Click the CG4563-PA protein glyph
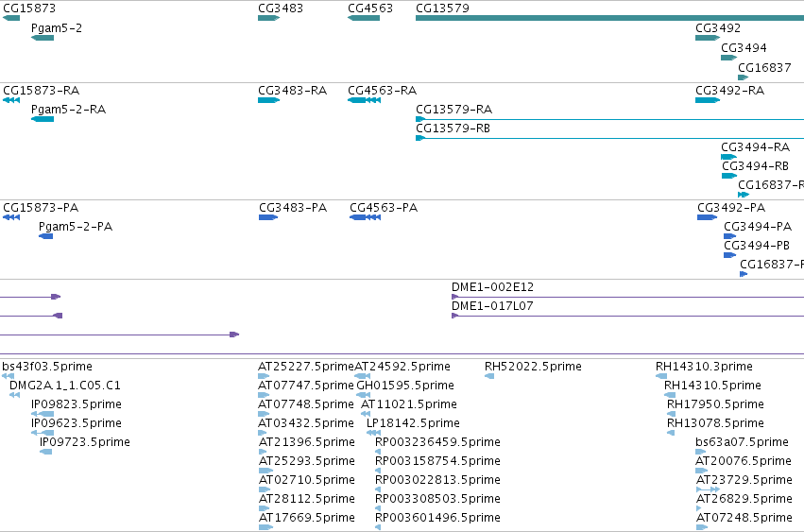 tap(365, 217)
